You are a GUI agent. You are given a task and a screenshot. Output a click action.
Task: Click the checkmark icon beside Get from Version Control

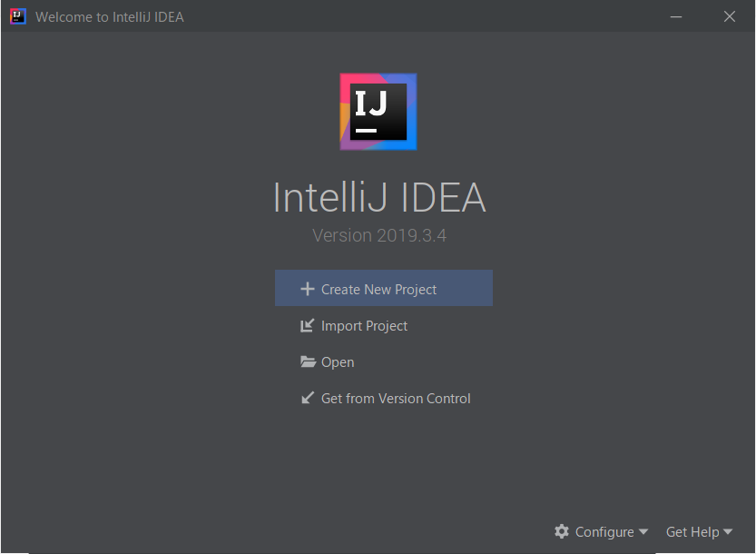tap(309, 398)
